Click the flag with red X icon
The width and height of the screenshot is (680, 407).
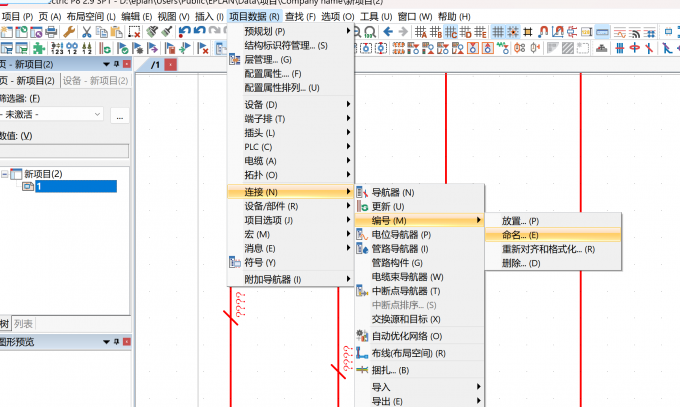[203, 48]
